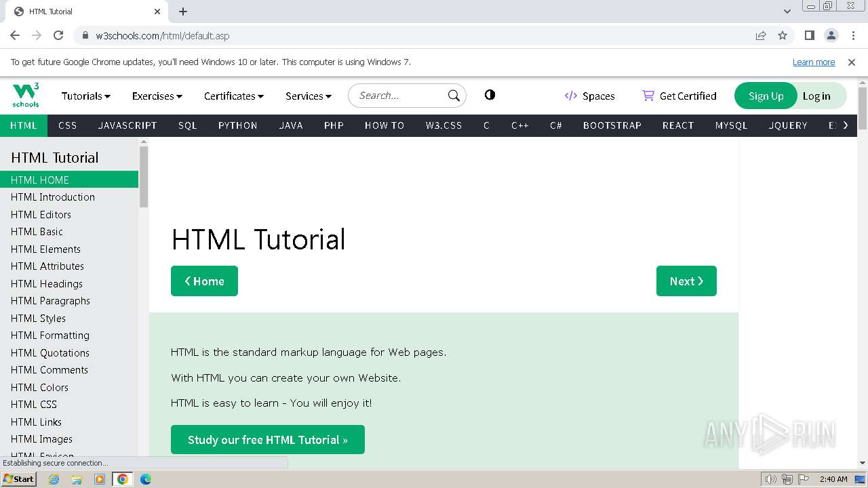868x488 pixels.
Task: Expand the Certificates dropdown
Action: (234, 96)
